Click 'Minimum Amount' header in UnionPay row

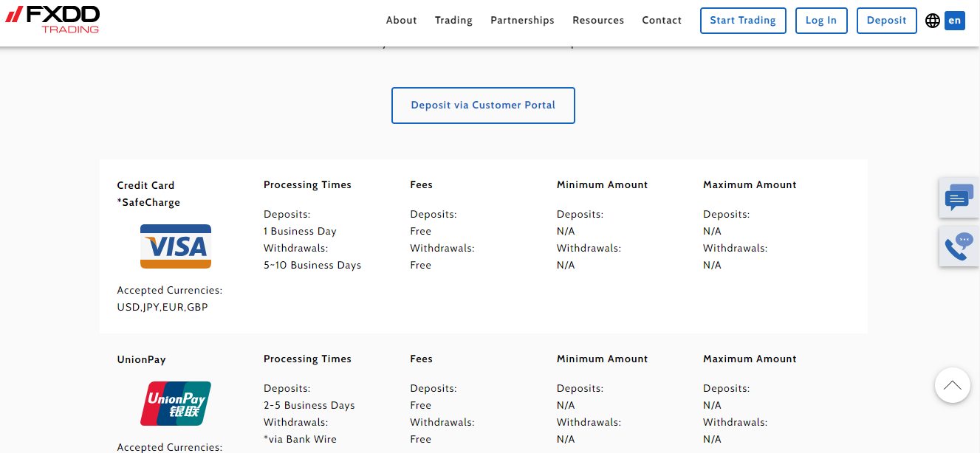pyautogui.click(x=602, y=359)
